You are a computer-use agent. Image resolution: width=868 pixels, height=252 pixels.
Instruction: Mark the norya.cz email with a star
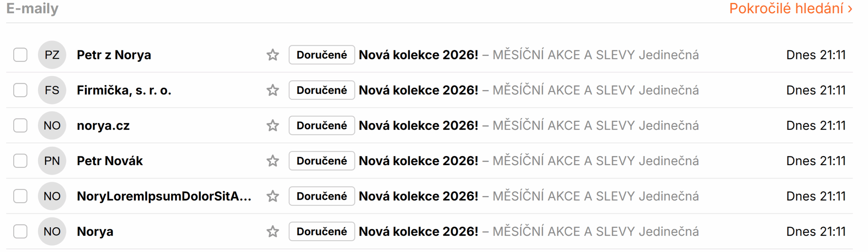[x=273, y=125]
